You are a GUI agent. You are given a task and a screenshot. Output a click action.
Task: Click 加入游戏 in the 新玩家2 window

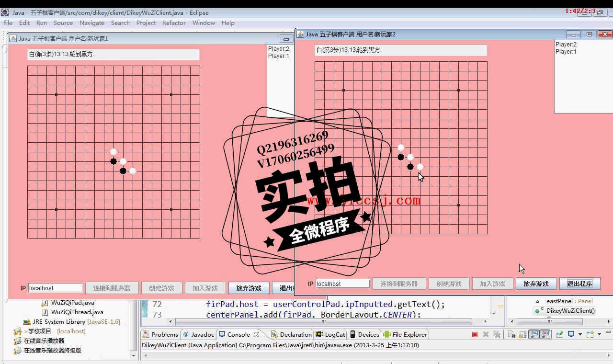coord(492,284)
